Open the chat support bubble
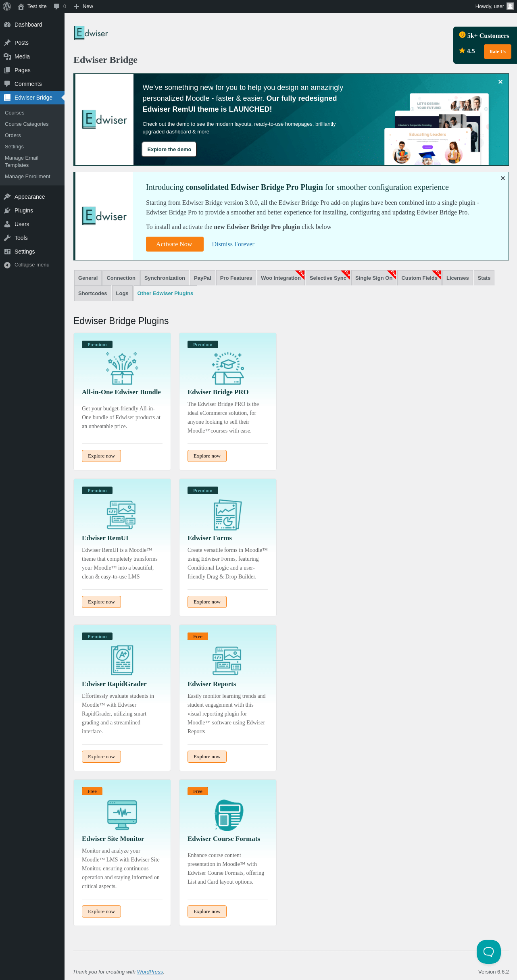 click(489, 952)
